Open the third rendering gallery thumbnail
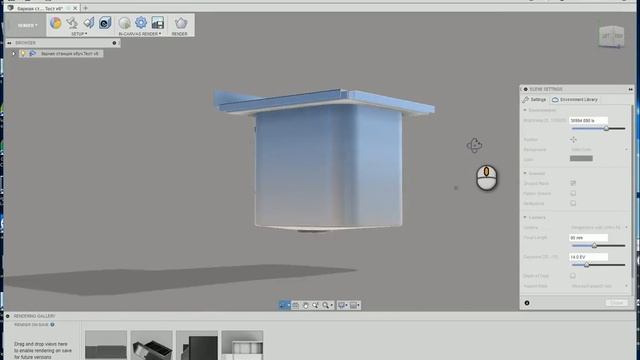Viewport: 640px width, 360px height. click(197, 345)
